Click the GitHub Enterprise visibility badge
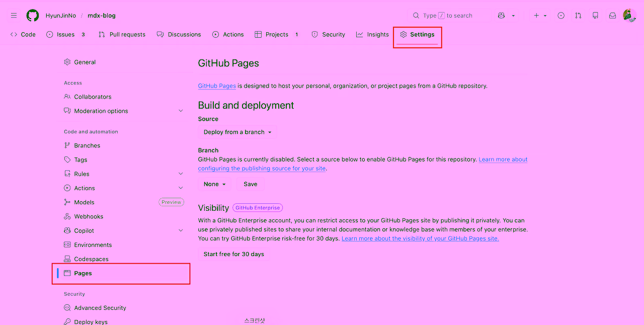Screen dimensions: 644x325 coord(257,207)
